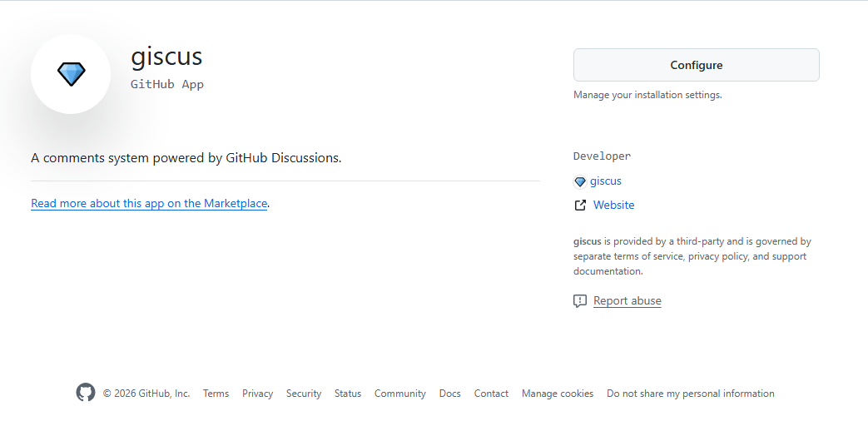
Task: Open GitHub home via footer Octocat logo
Action: 85,392
